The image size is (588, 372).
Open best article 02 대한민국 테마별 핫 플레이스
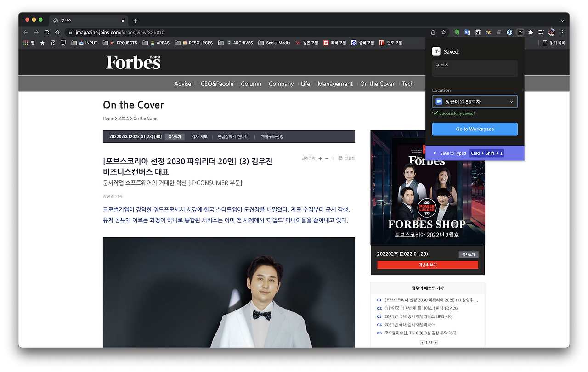click(421, 308)
